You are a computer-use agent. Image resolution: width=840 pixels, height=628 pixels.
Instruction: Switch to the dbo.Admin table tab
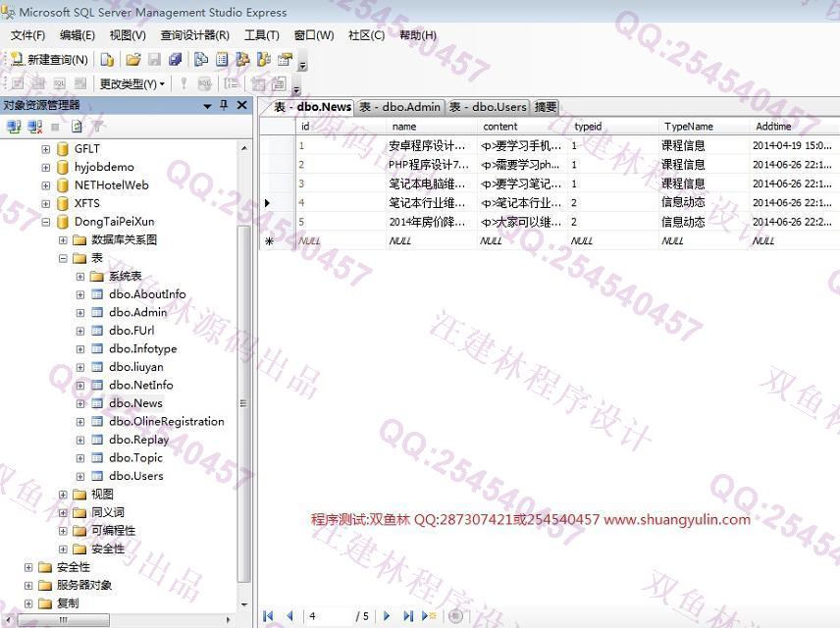(399, 107)
